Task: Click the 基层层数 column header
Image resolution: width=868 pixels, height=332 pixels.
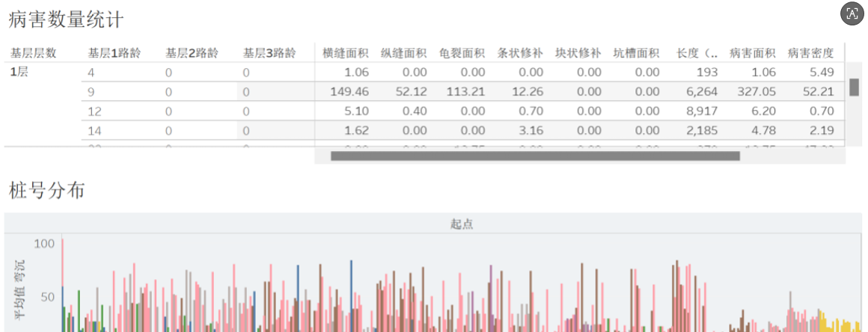Action: (x=33, y=53)
